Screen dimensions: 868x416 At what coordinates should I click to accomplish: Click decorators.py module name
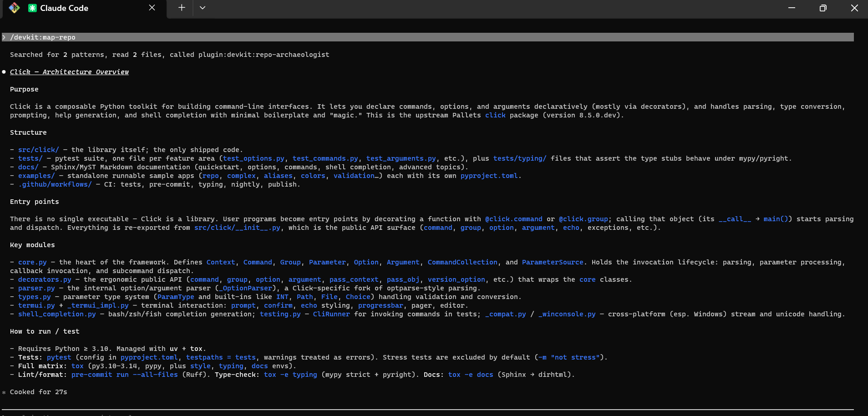coord(45,279)
